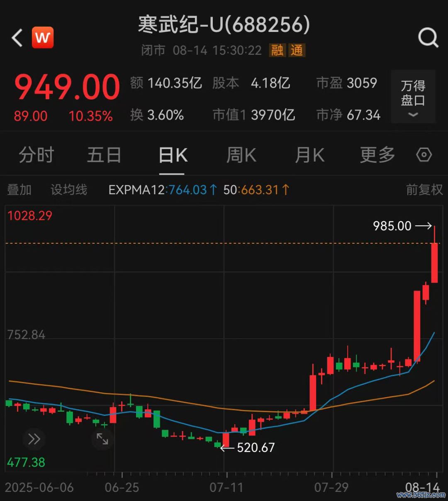Open the 更多 periods menu
This screenshot has height=501, width=448.
[x=377, y=155]
